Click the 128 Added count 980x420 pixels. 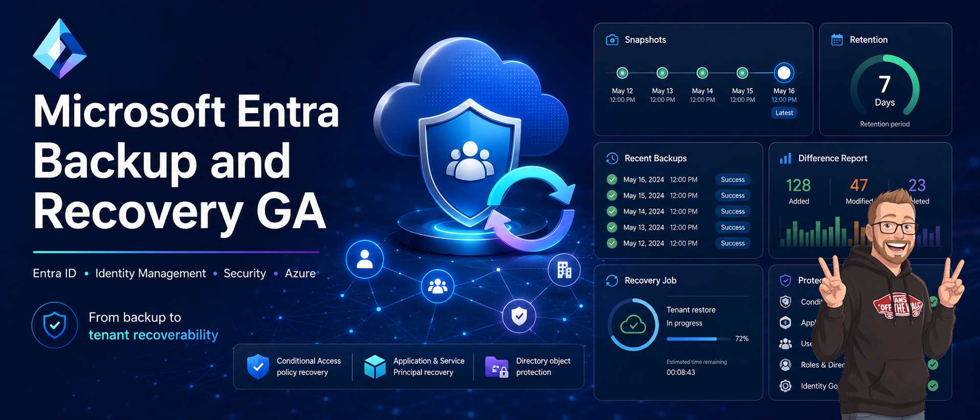point(798,185)
